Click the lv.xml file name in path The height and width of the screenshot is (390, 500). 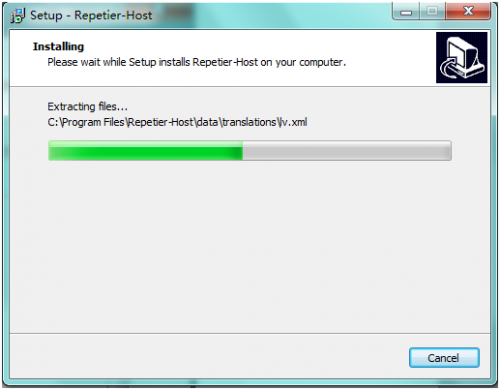[293, 122]
